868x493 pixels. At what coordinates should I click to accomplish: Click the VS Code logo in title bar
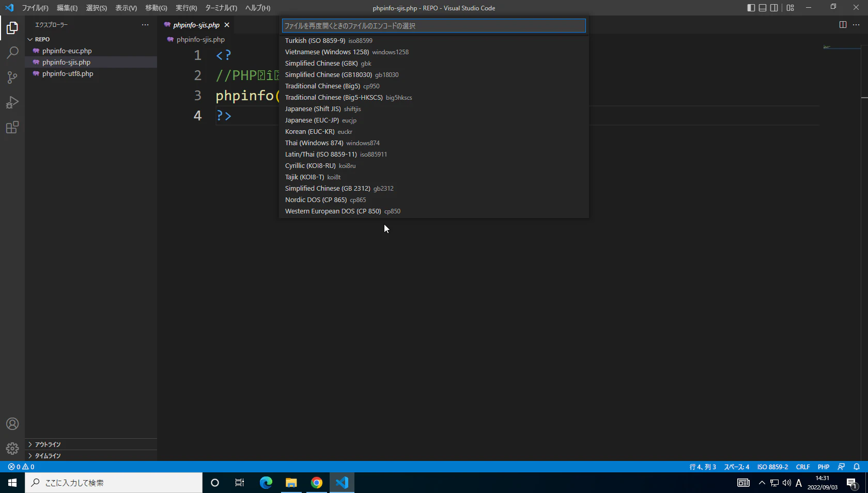click(9, 8)
